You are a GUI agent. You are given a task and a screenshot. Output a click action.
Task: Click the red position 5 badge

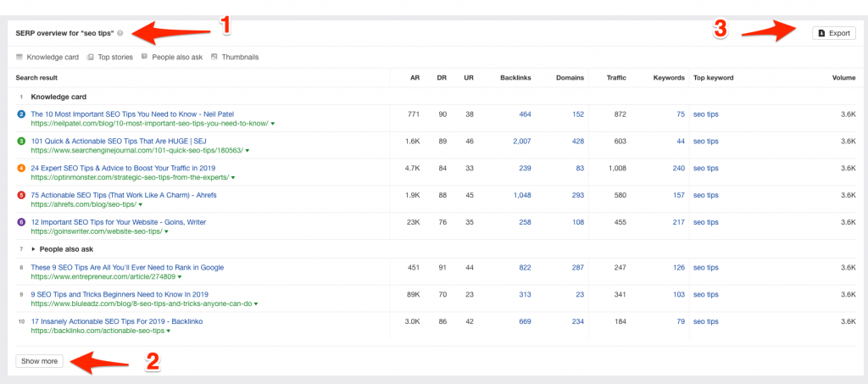21,195
